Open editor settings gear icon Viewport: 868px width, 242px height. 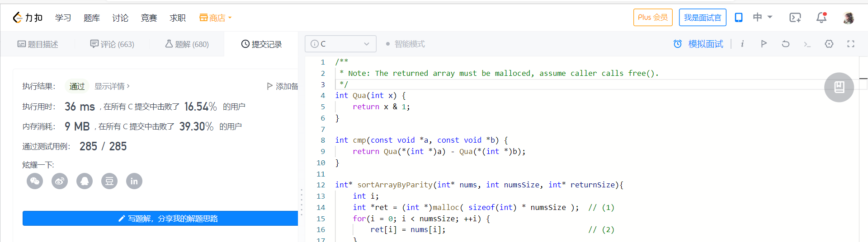pos(829,44)
